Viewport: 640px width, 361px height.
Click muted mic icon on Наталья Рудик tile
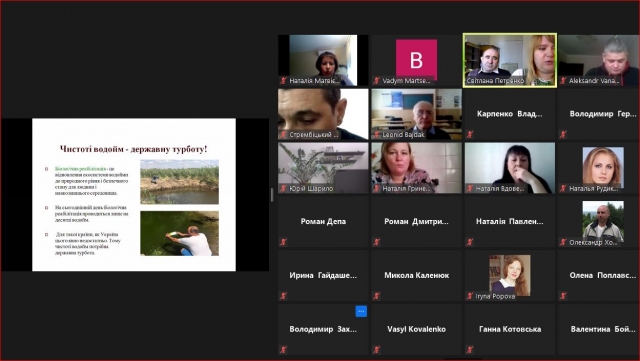click(563, 188)
